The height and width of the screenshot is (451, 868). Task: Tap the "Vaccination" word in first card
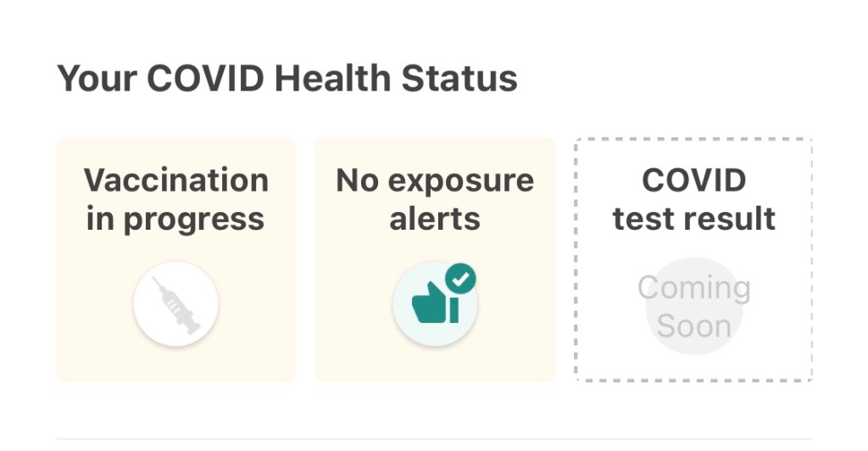point(176,180)
